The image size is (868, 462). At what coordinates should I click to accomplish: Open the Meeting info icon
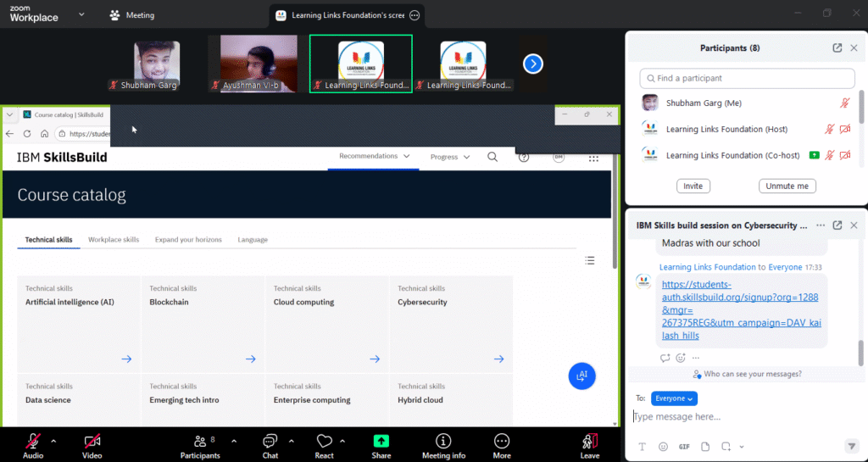pyautogui.click(x=442, y=442)
